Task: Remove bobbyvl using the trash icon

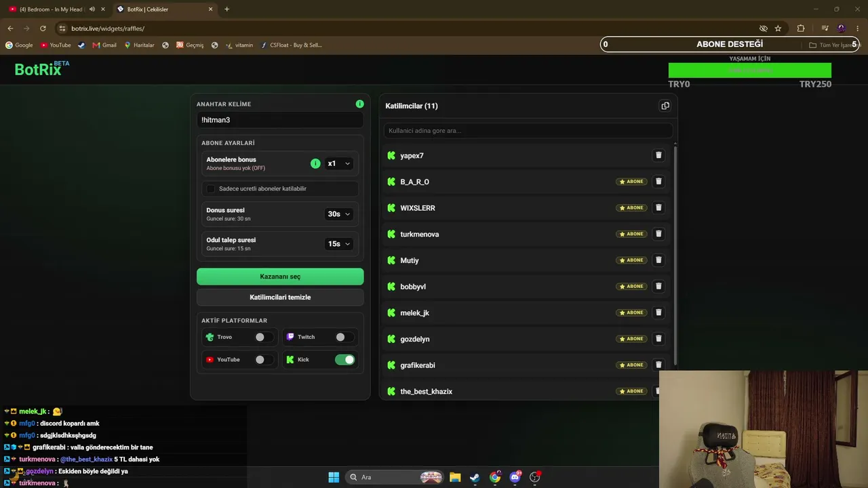Action: click(658, 286)
